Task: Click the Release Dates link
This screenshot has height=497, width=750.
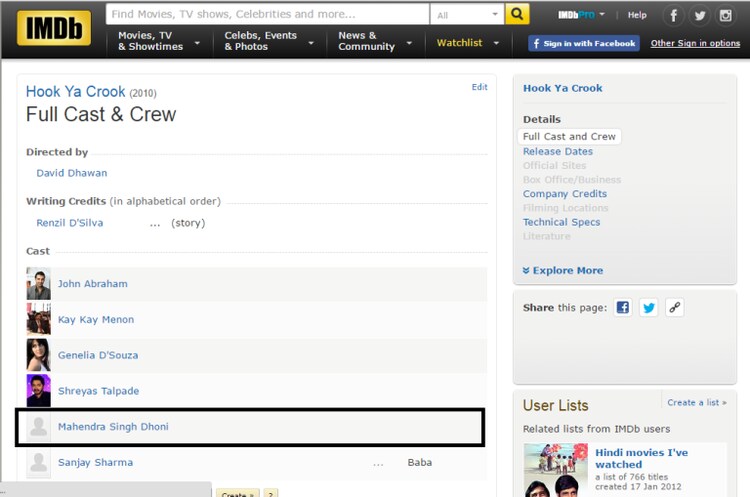Action: pyautogui.click(x=557, y=151)
